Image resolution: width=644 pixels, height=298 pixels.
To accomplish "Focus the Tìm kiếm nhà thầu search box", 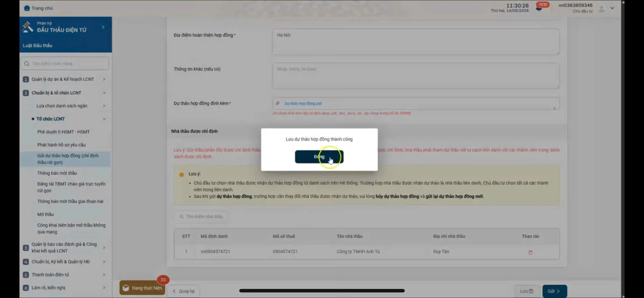I will point(201,217).
